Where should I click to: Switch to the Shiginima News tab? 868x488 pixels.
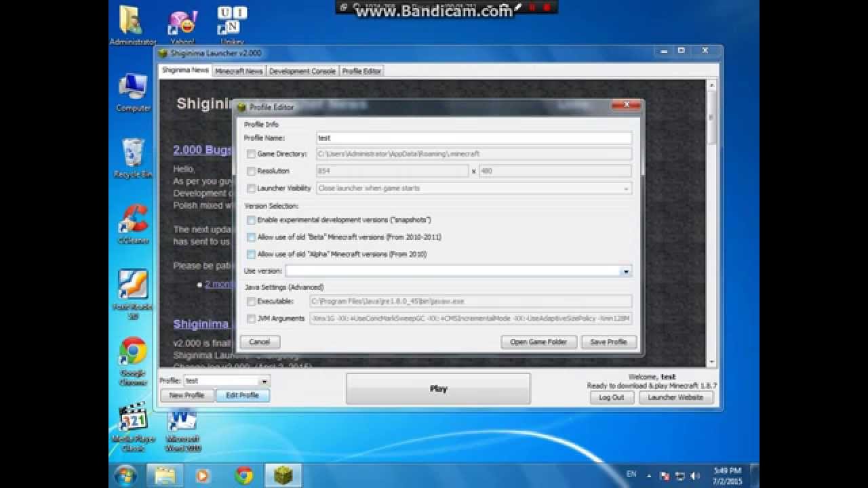[185, 70]
